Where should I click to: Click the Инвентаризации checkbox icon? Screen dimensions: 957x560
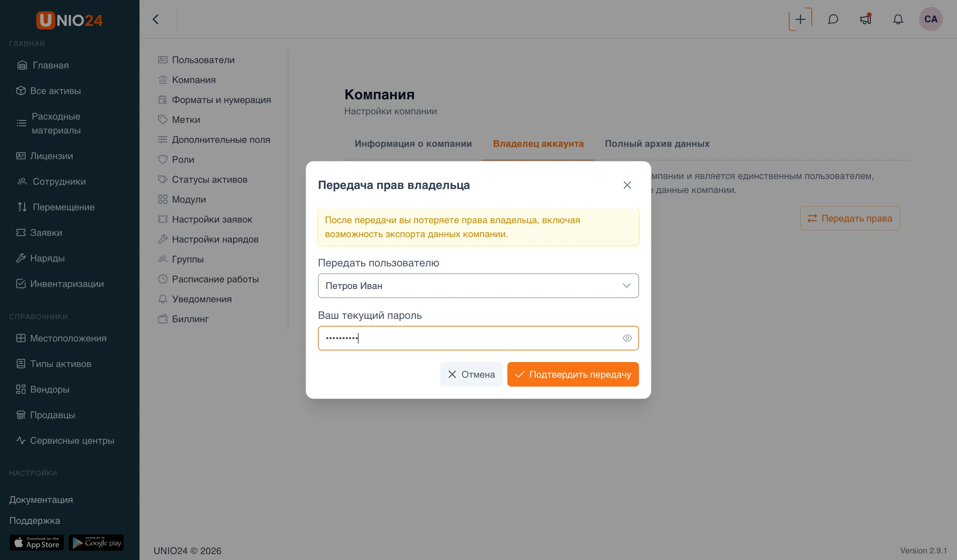coord(21,284)
